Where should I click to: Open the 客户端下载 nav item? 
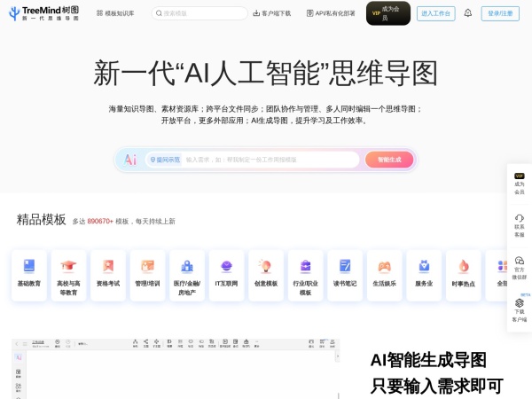[x=271, y=13]
